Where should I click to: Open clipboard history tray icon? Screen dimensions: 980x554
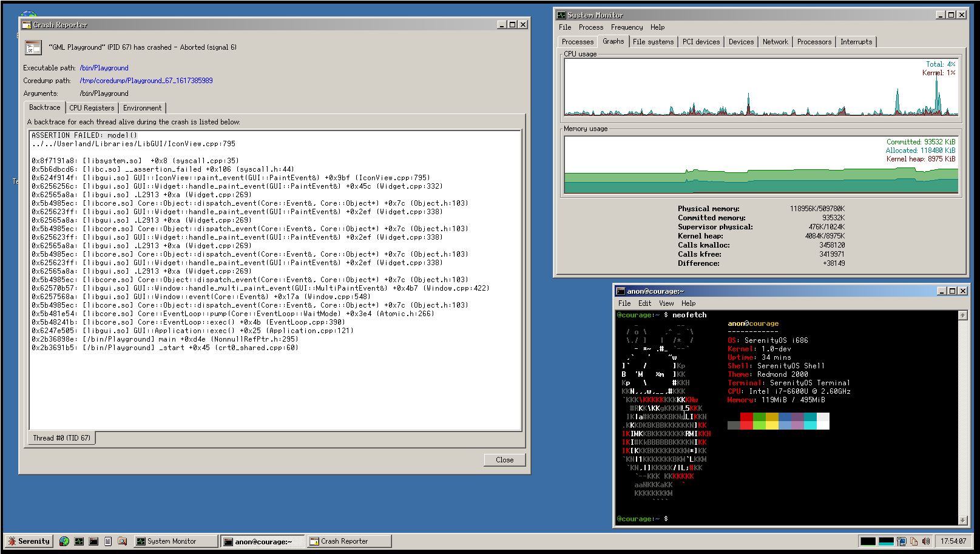click(x=914, y=541)
